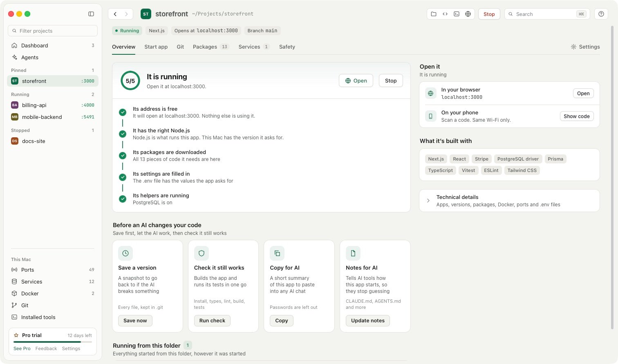Click Update notes button

coord(368,321)
